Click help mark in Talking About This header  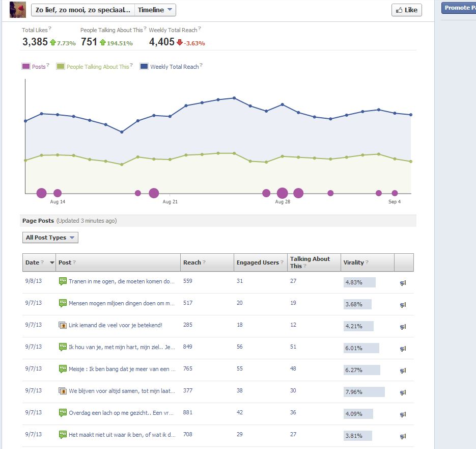304,266
